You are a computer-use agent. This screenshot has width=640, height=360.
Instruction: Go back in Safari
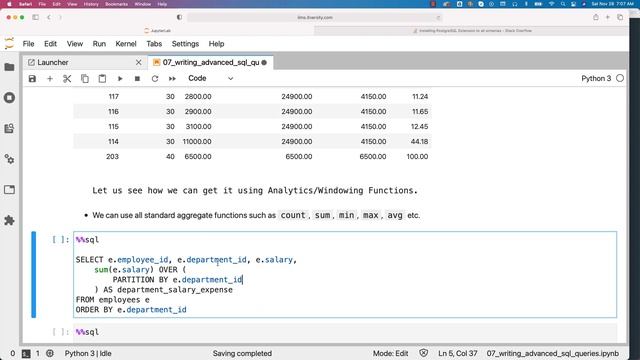pyautogui.click(x=49, y=17)
